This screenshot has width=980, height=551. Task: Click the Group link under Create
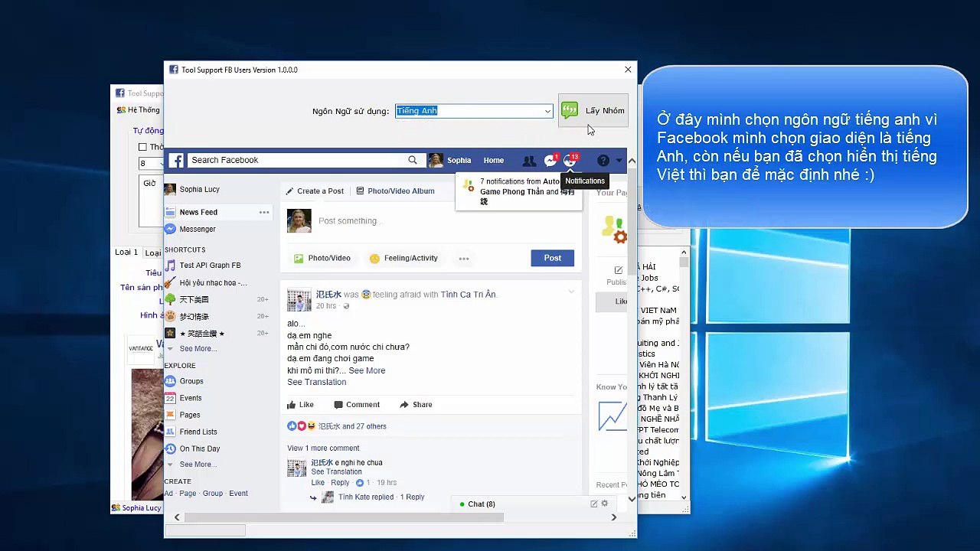pyautogui.click(x=213, y=494)
